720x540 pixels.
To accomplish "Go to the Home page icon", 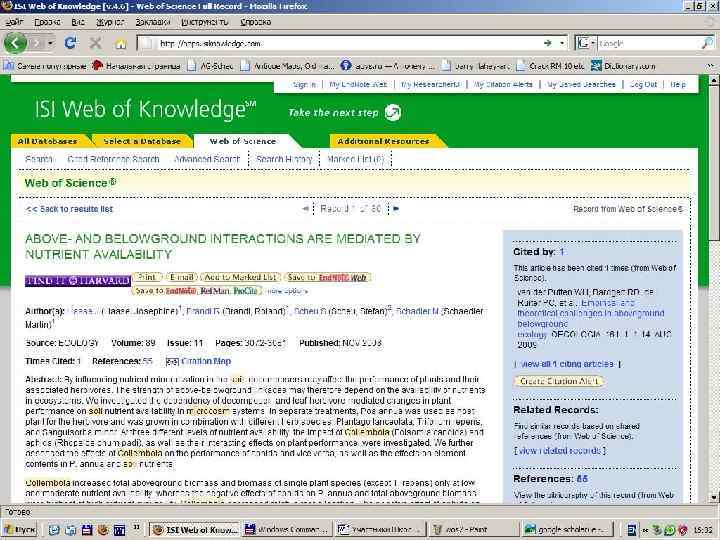I will tap(121, 44).
